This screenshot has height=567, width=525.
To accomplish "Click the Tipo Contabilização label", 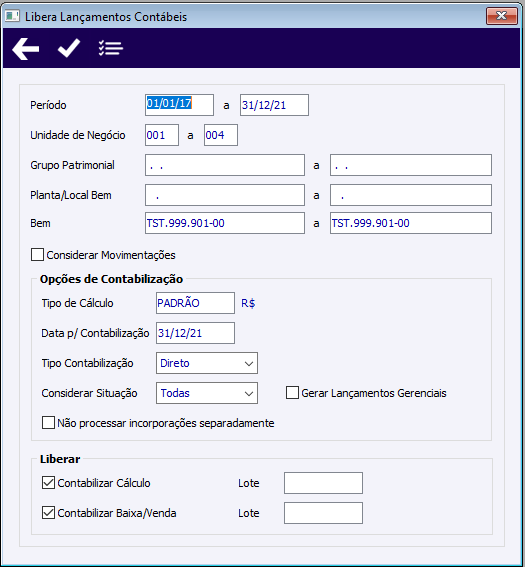I will (88, 363).
